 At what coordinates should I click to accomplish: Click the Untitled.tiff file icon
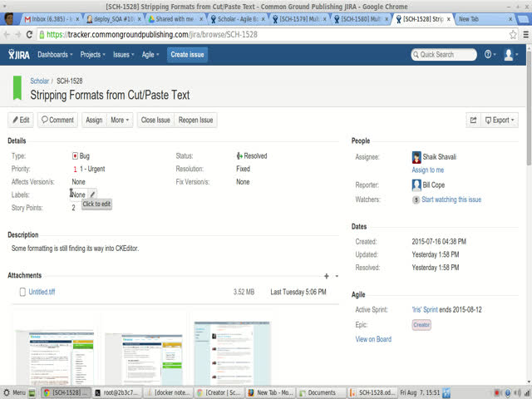tap(22, 292)
